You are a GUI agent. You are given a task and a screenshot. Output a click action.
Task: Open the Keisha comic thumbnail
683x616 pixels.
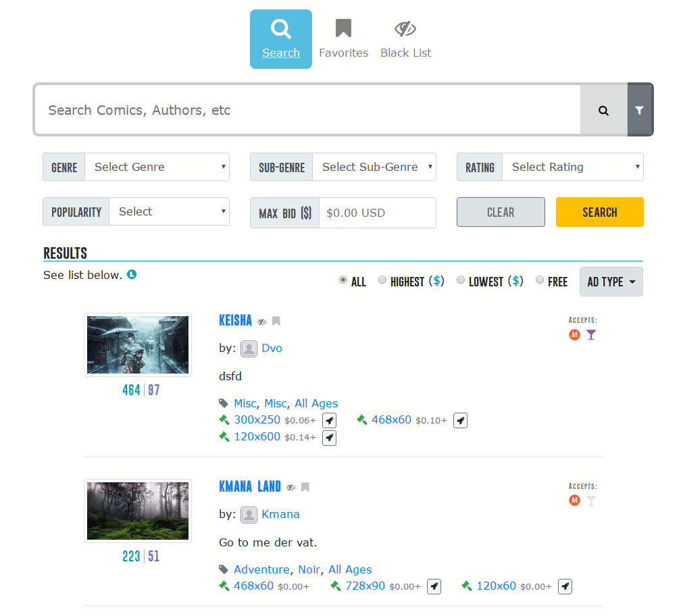pos(138,344)
